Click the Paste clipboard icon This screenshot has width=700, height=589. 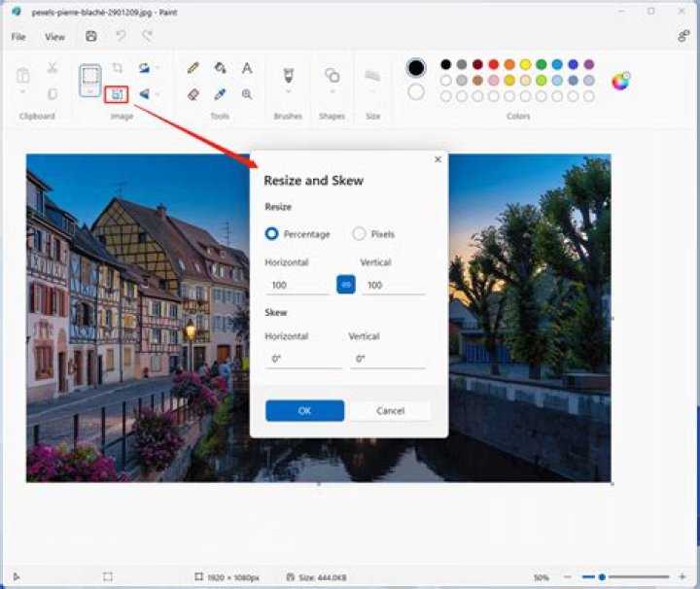(22, 76)
